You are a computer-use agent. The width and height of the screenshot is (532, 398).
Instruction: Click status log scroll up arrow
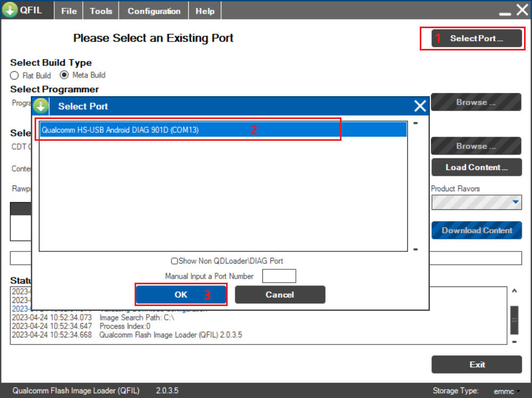pyautogui.click(x=514, y=291)
